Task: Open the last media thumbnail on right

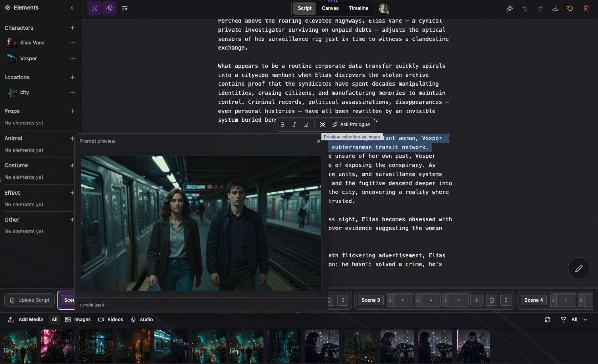Action: click(x=473, y=346)
